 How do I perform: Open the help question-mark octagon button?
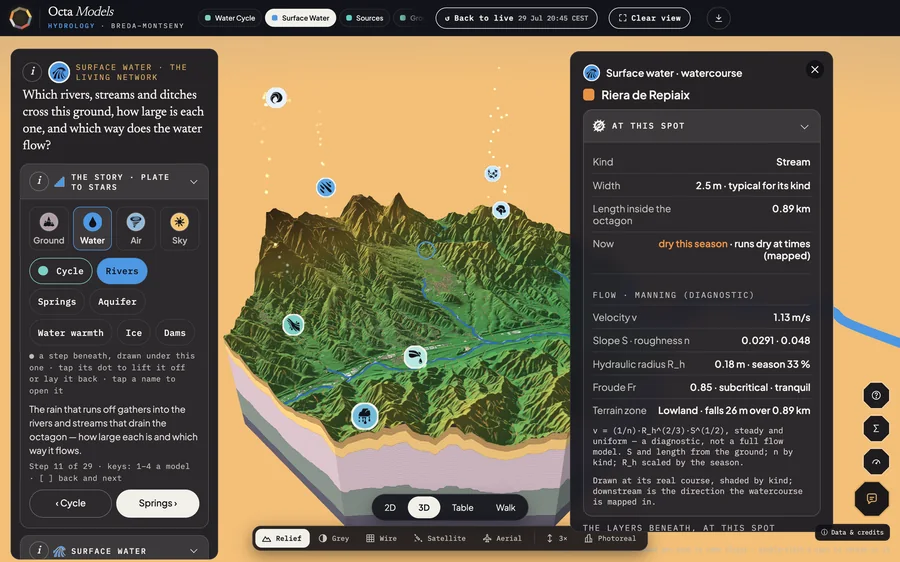[x=876, y=395]
